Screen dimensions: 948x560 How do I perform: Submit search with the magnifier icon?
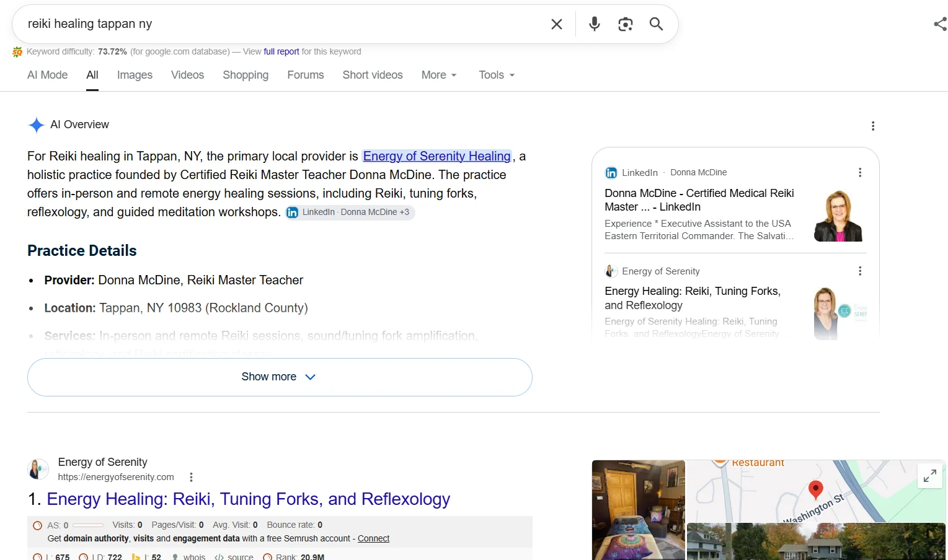[656, 24]
